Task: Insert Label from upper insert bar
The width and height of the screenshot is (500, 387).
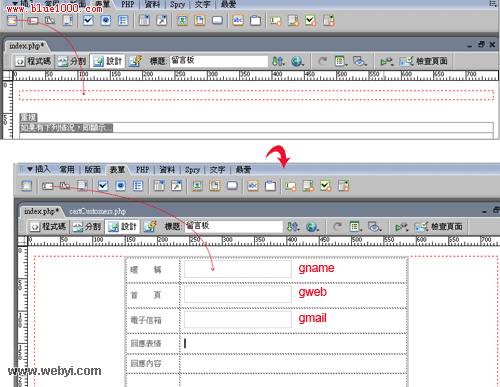Action: (238, 21)
